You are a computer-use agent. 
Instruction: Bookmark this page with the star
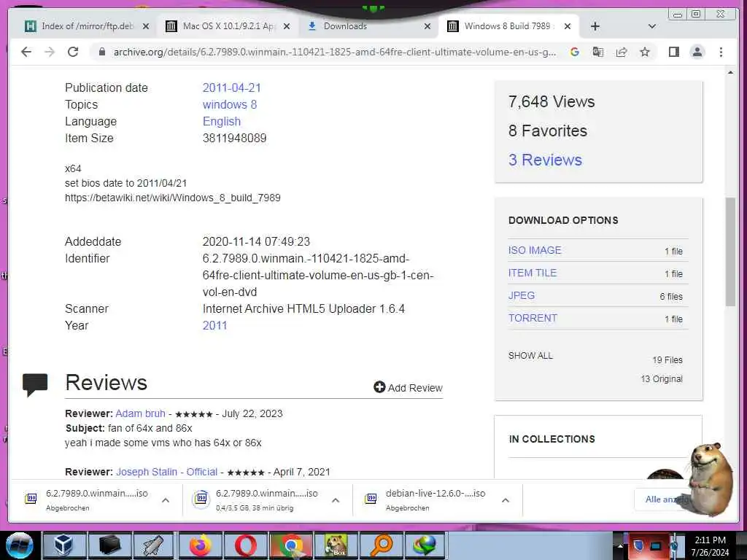coord(645,52)
